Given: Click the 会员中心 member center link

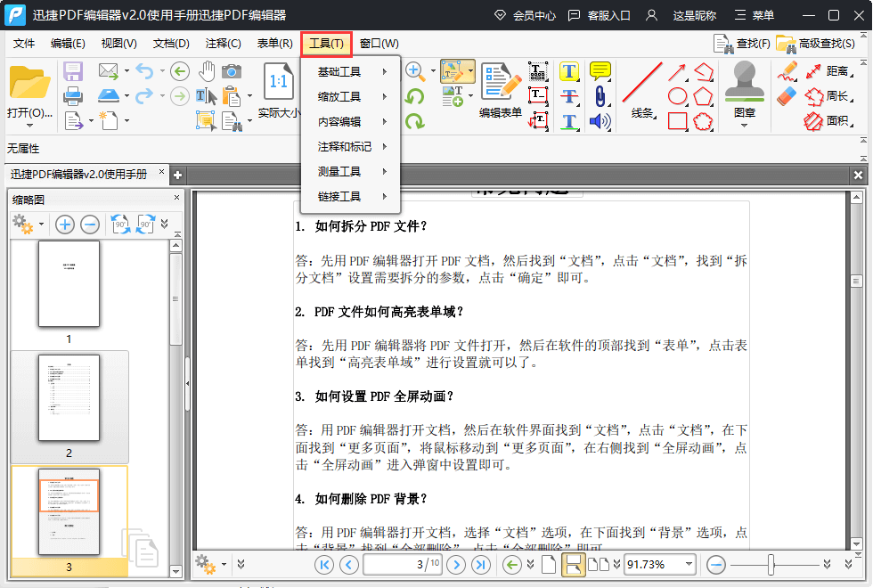Looking at the screenshot, I should tap(525, 15).
